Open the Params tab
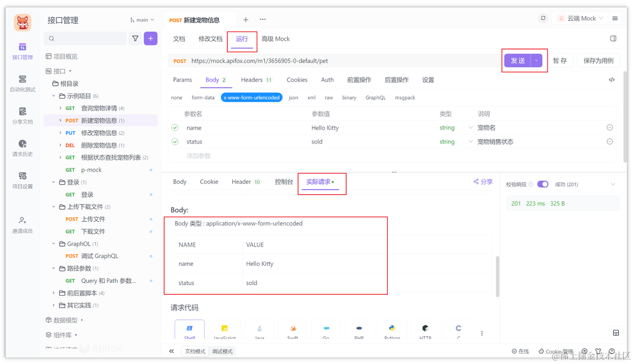 point(182,80)
